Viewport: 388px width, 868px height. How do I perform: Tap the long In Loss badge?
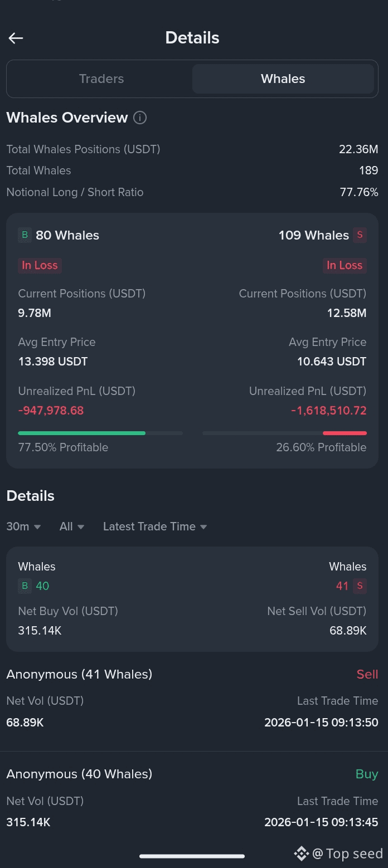pyautogui.click(x=40, y=265)
